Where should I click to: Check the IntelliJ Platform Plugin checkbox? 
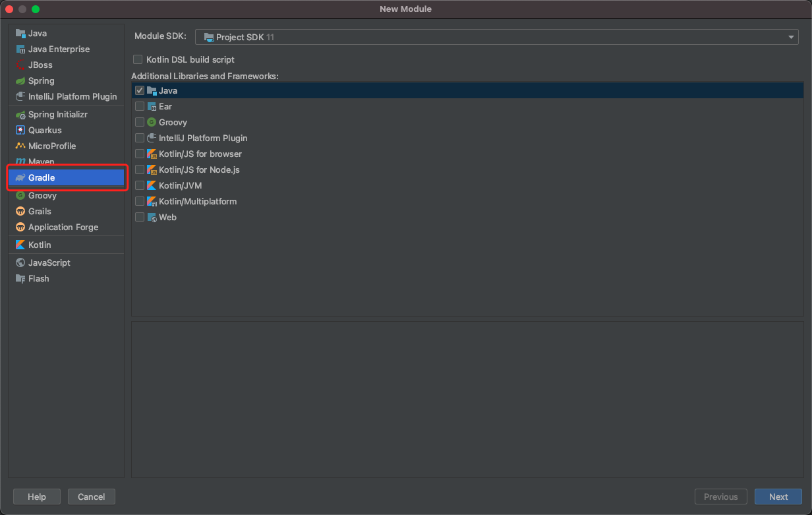pos(140,138)
